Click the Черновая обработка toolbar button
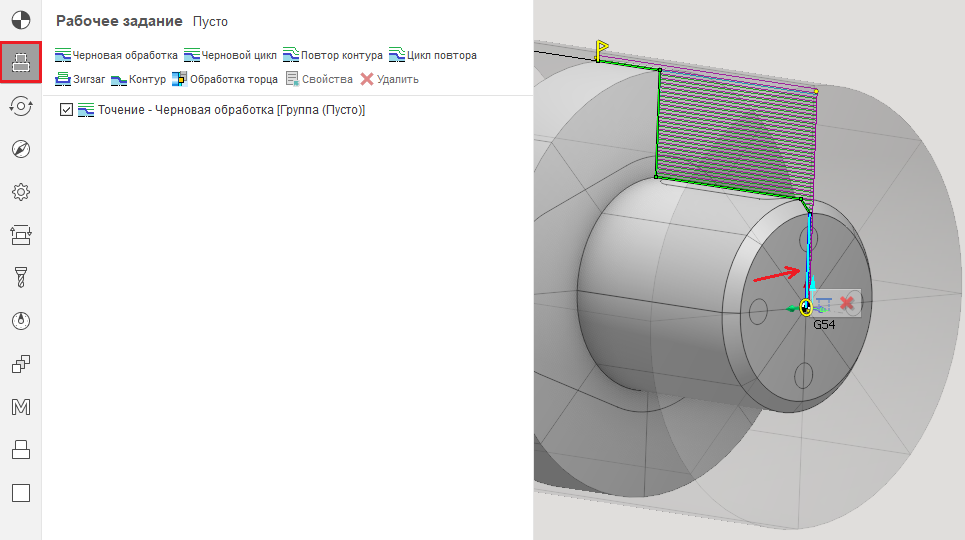Viewport: 965px width, 540px height. pyautogui.click(x=116, y=55)
